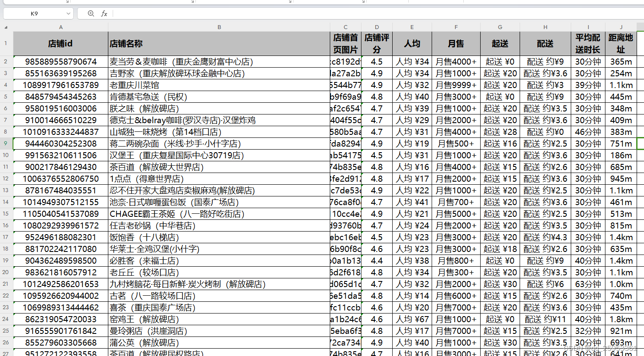
Task: Click the 配送 header cell
Action: [545, 43]
